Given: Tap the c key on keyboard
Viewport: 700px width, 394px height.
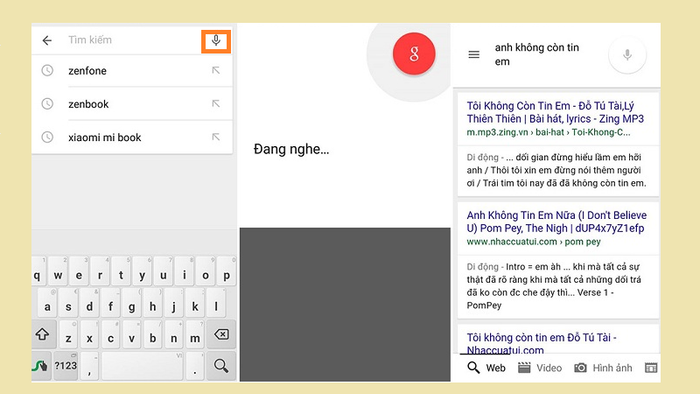Looking at the screenshot, I should tap(111, 334).
